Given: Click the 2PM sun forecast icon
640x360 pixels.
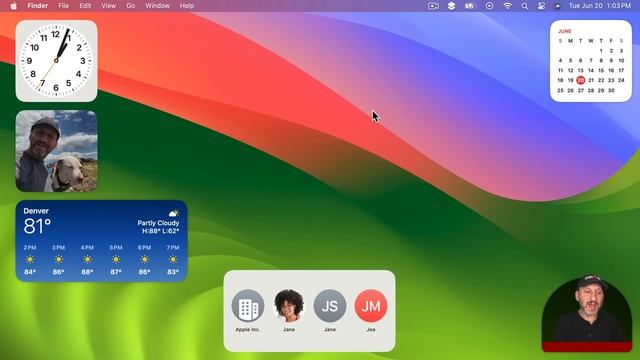Looking at the screenshot, I should click(x=30, y=259).
